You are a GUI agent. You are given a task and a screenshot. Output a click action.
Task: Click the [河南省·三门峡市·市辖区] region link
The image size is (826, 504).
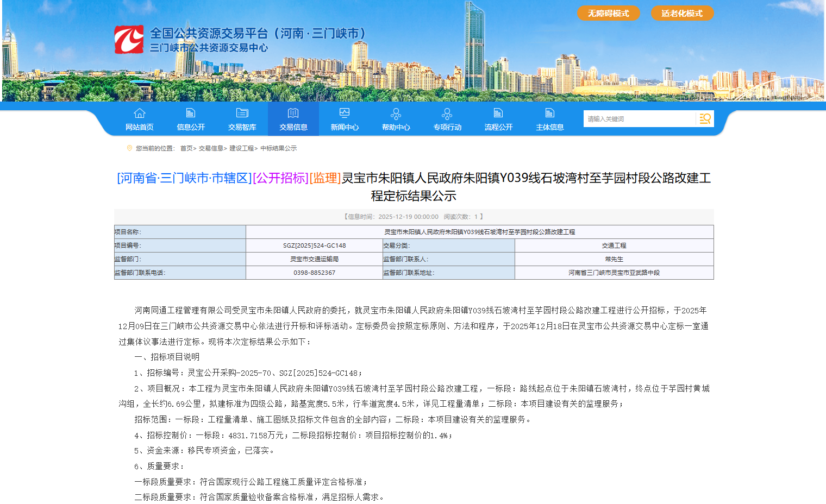[x=183, y=178]
